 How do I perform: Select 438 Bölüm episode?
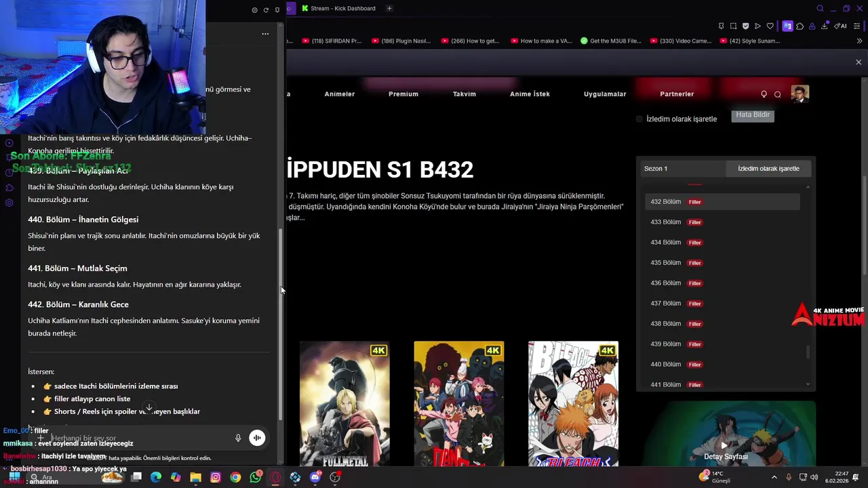[x=722, y=323]
